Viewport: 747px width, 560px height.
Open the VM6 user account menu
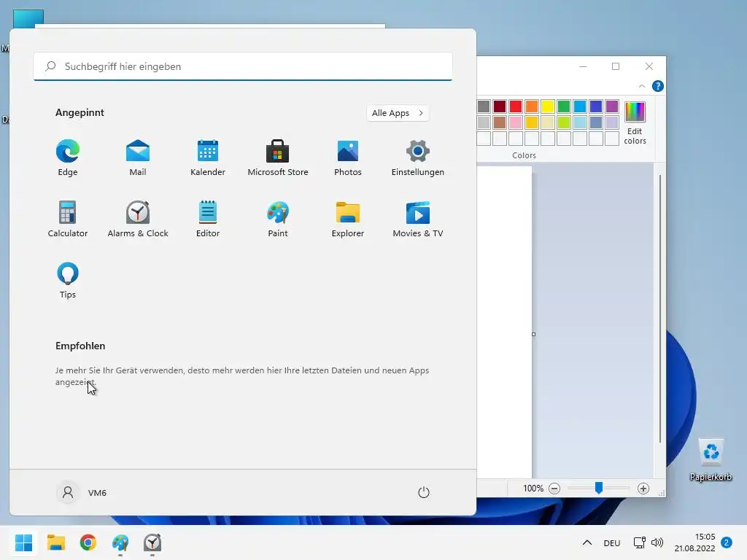pyautogui.click(x=82, y=492)
